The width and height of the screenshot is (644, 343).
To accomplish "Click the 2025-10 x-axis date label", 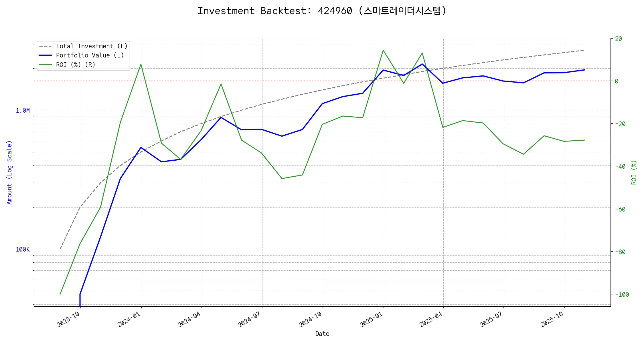I will 552,319.
